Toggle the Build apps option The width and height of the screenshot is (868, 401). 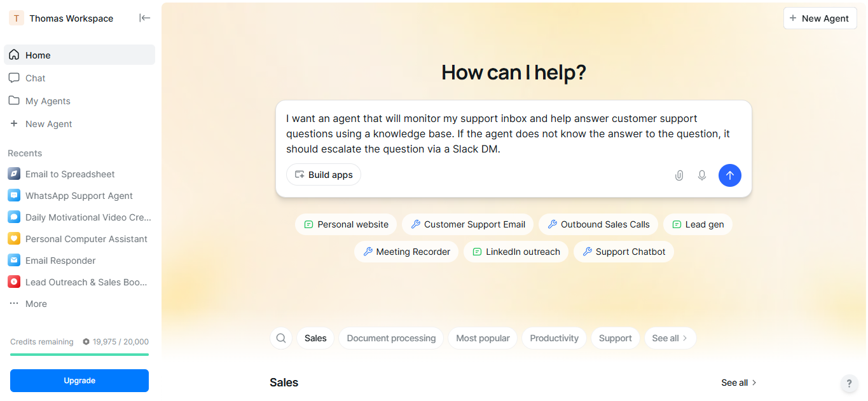[x=324, y=175]
